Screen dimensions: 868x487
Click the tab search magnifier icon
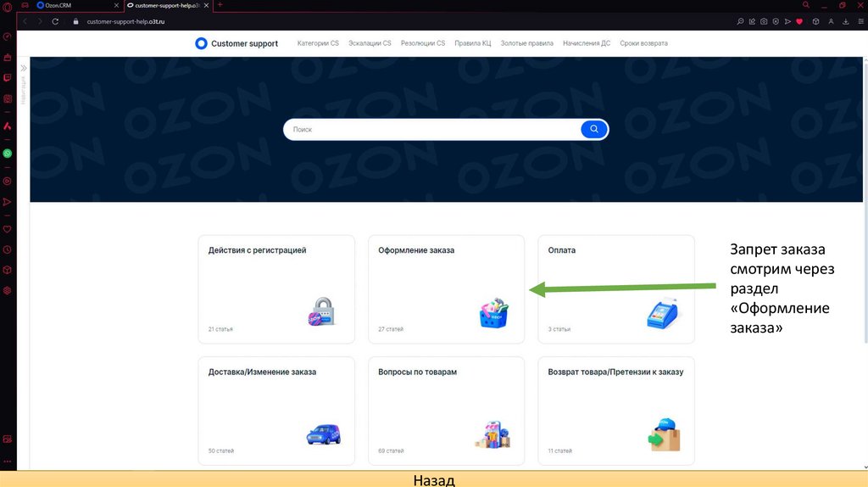tap(806, 5)
